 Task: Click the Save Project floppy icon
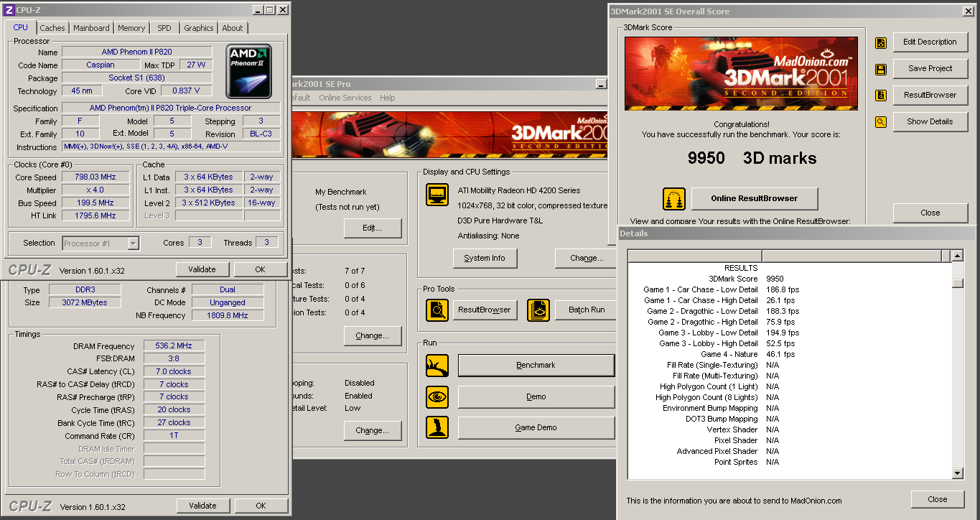coord(881,69)
